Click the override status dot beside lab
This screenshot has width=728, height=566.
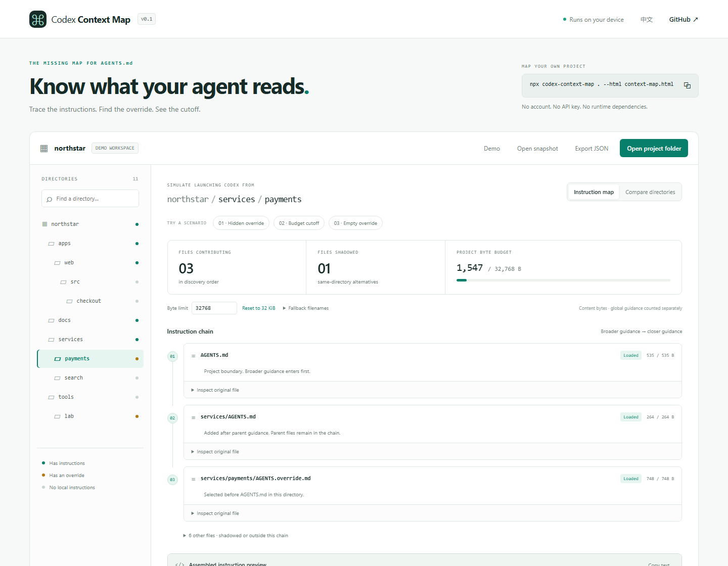pos(137,416)
